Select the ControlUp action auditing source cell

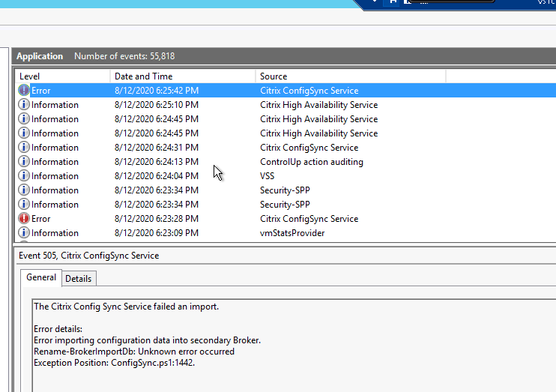pyautogui.click(x=312, y=162)
